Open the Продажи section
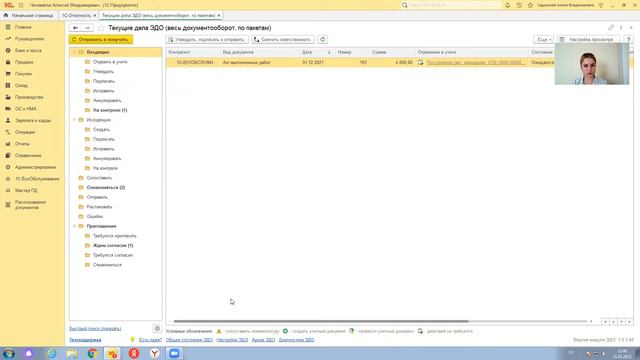Image resolution: width=640 pixels, height=360 pixels. [24, 62]
